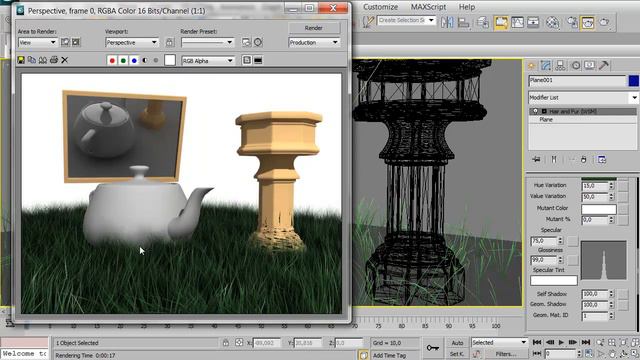
Task: Click Remove Modifier trash icon
Action: (584, 160)
